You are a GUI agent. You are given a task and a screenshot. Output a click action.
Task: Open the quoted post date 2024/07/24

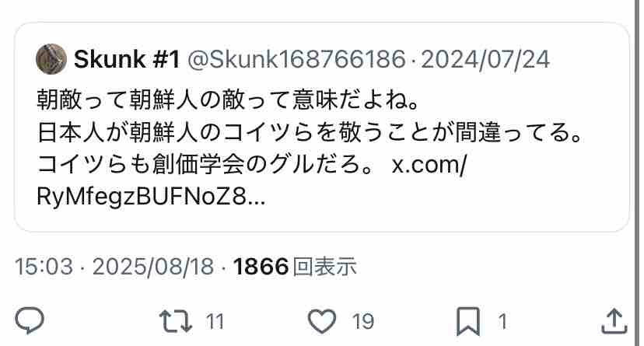(485, 60)
